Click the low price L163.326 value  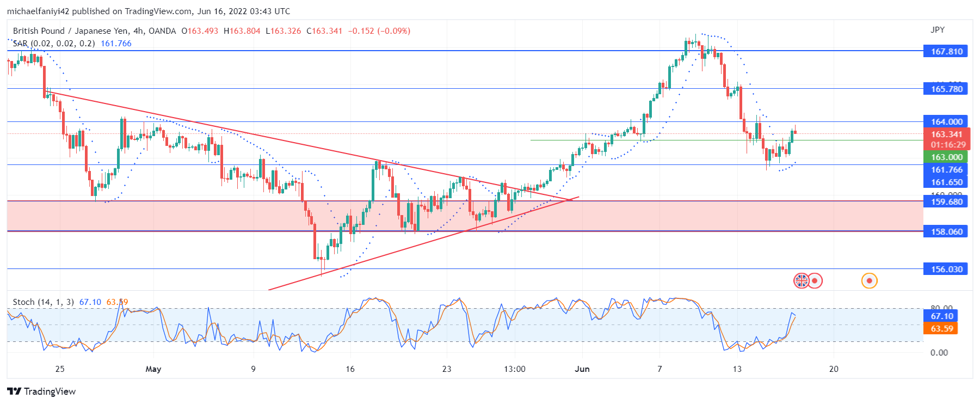(283, 31)
